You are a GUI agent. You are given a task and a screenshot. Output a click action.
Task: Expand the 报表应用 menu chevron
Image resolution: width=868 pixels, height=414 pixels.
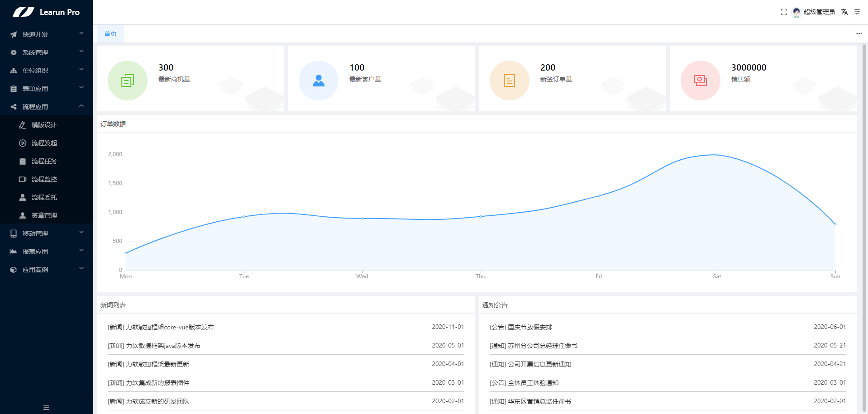(x=81, y=250)
